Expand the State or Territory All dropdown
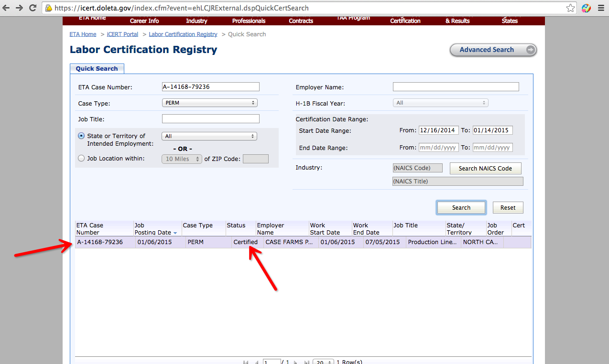The width and height of the screenshot is (609, 364). (x=209, y=136)
